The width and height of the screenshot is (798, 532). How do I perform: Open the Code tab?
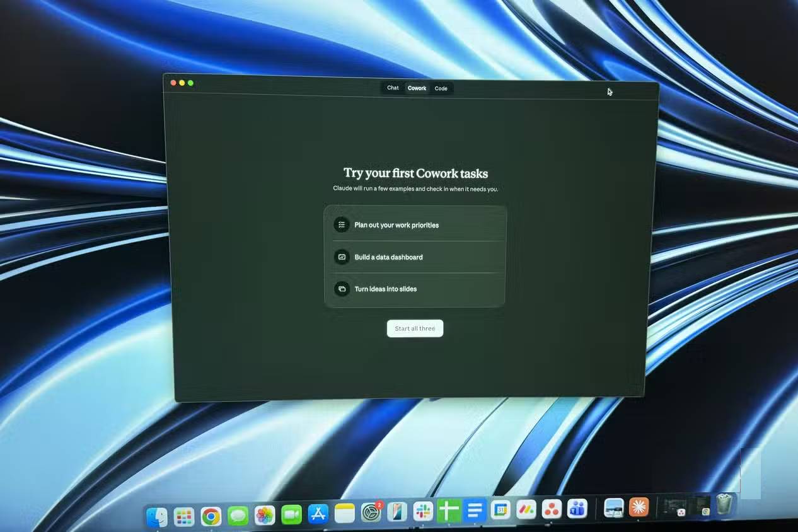pyautogui.click(x=441, y=88)
